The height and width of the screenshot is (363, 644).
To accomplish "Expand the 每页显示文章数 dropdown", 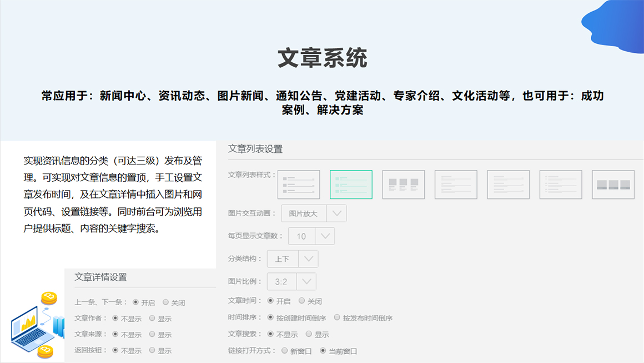I will (308, 236).
